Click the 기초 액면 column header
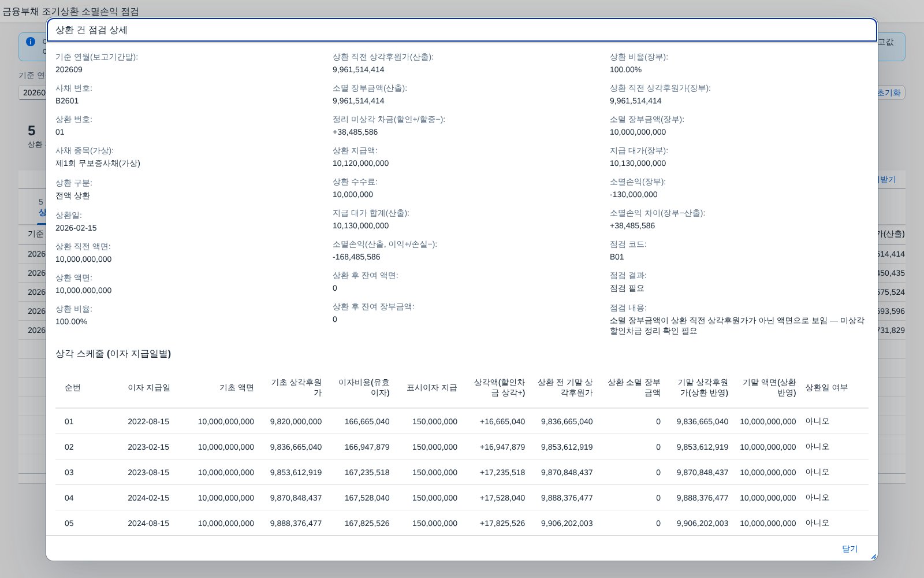The width and height of the screenshot is (924, 578). point(237,388)
